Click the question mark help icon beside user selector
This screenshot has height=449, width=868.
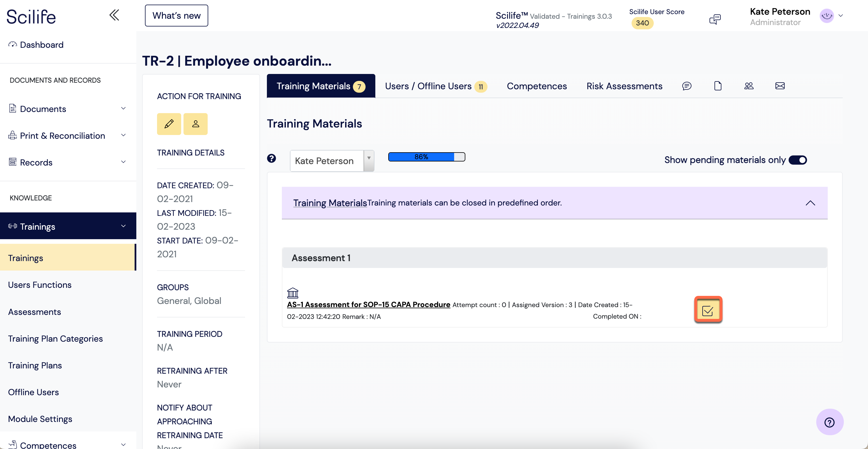271,158
